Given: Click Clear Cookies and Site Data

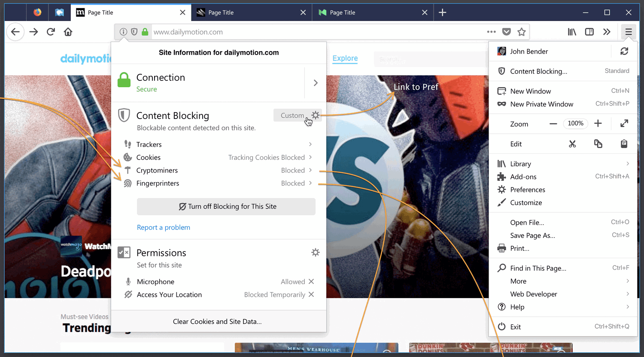Looking at the screenshot, I should click(217, 321).
